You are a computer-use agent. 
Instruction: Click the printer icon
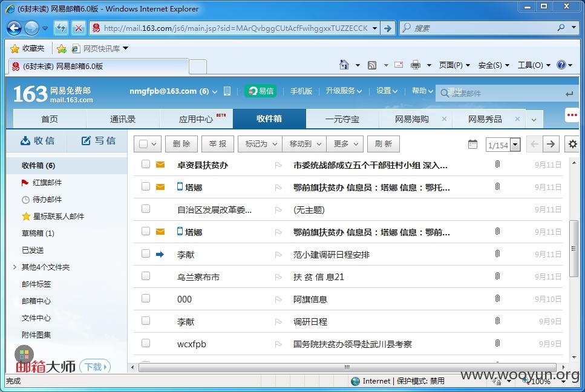(x=415, y=65)
